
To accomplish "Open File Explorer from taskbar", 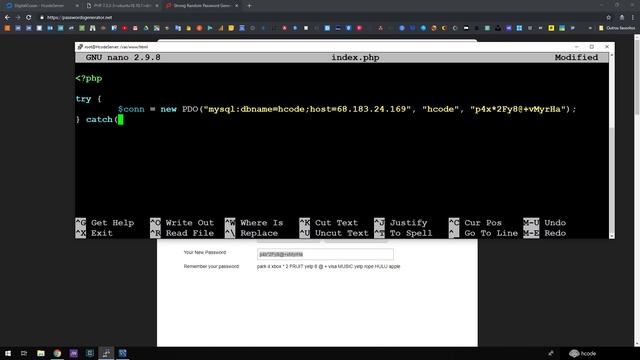I will [x=41, y=353].
